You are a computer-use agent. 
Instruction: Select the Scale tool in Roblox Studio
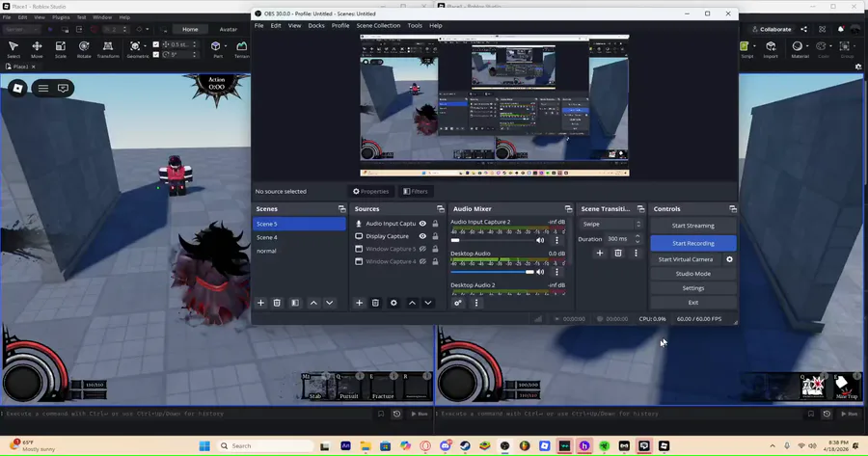61,49
